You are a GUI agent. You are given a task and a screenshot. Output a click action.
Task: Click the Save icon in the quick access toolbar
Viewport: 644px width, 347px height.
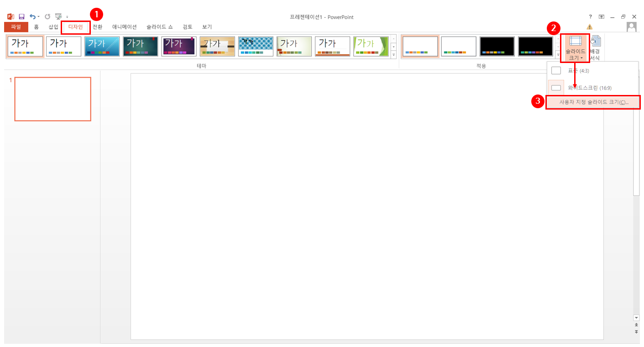point(21,17)
